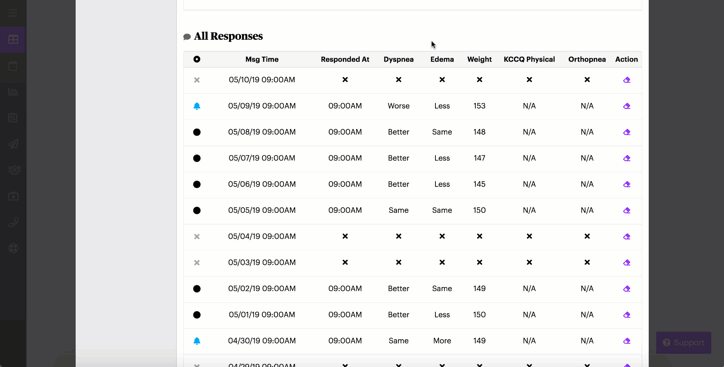
Task: Click the weight value 153
Action: [479, 106]
